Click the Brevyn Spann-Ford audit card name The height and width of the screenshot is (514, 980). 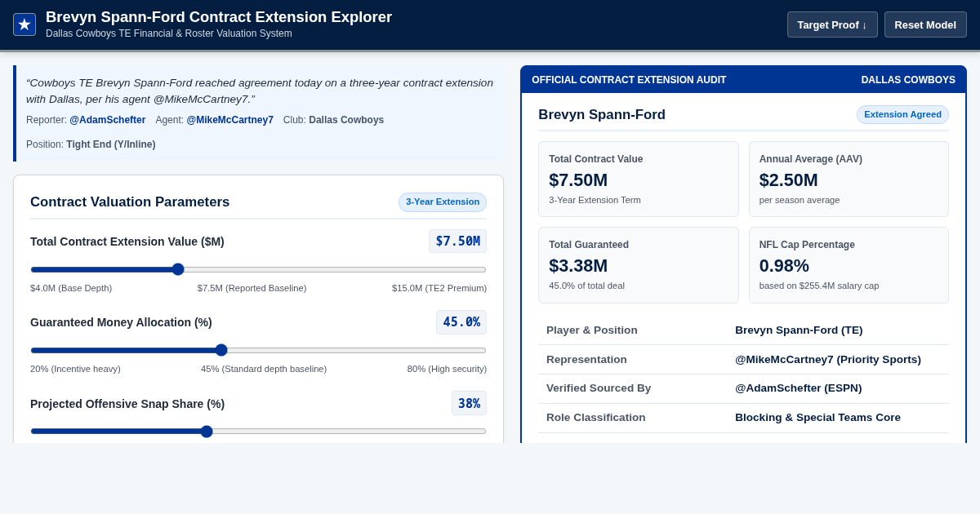click(602, 115)
